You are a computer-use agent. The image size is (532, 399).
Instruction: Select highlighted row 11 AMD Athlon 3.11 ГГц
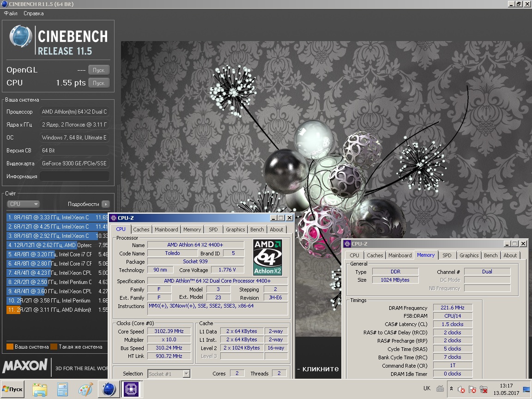coord(57,309)
